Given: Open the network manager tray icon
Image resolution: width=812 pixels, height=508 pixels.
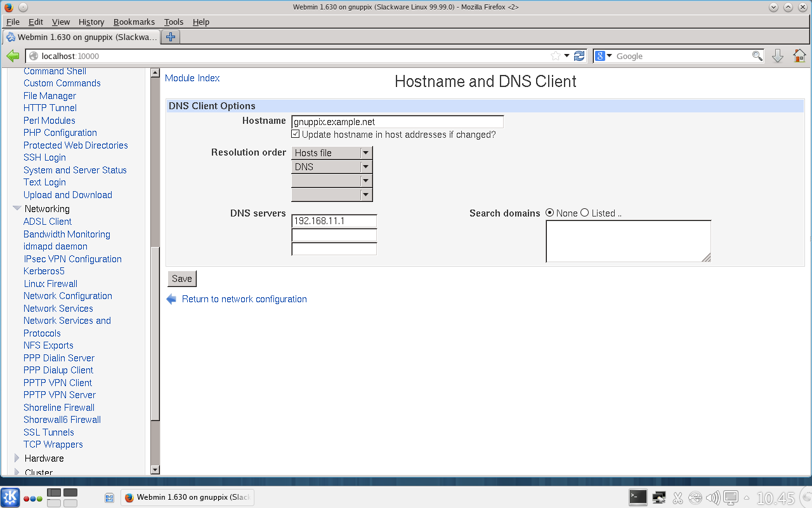Looking at the screenshot, I should coord(659,498).
